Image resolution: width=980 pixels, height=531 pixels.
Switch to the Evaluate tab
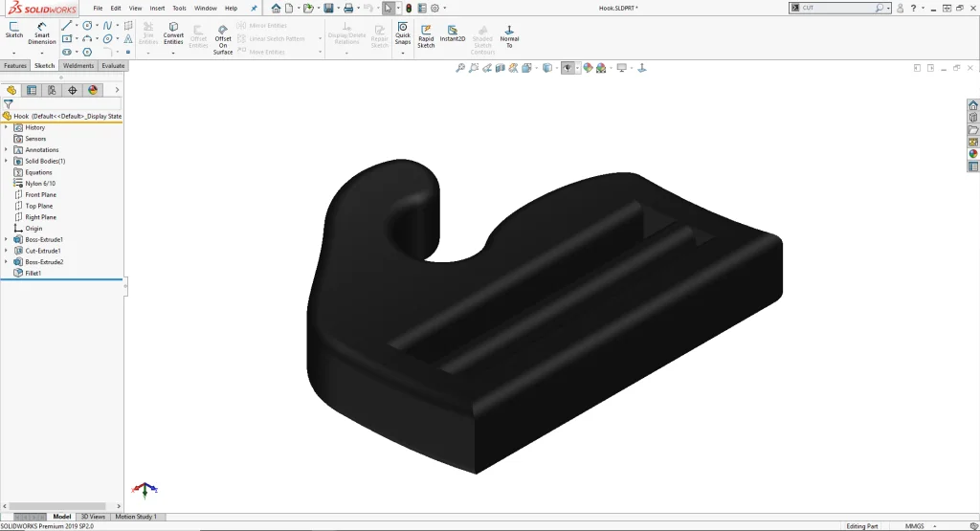pyautogui.click(x=113, y=66)
